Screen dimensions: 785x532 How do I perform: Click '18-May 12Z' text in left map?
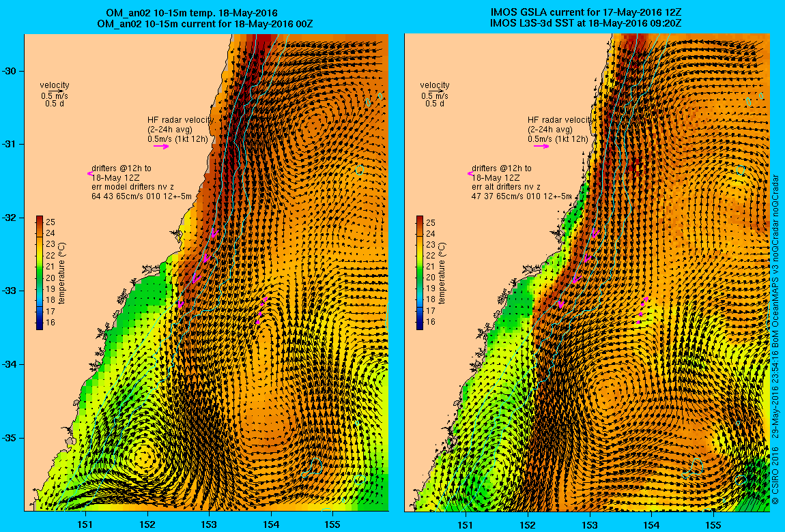(115, 178)
